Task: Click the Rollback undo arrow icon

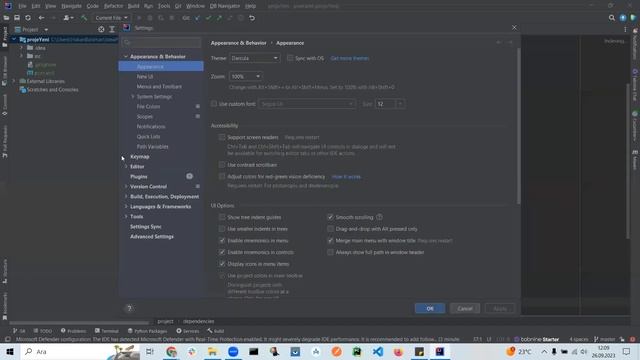Action: tap(252, 18)
